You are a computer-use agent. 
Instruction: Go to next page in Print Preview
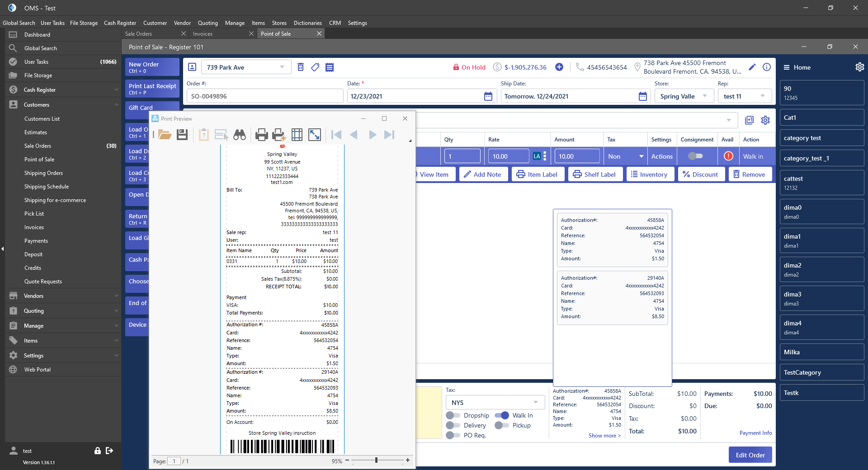coord(372,135)
